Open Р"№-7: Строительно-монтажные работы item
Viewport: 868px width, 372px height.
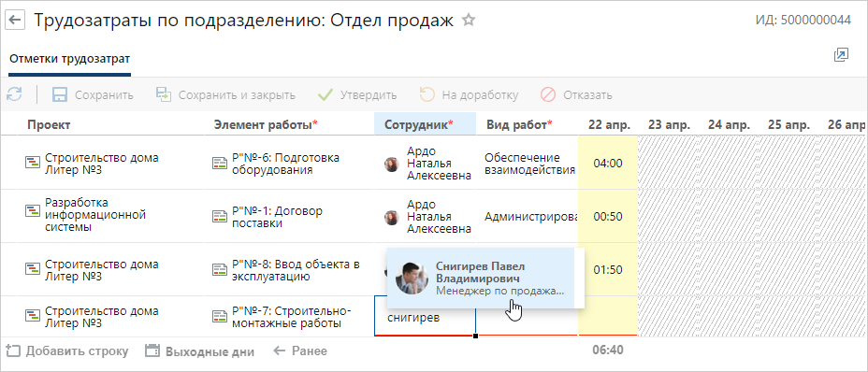pyautogui.click(x=291, y=317)
